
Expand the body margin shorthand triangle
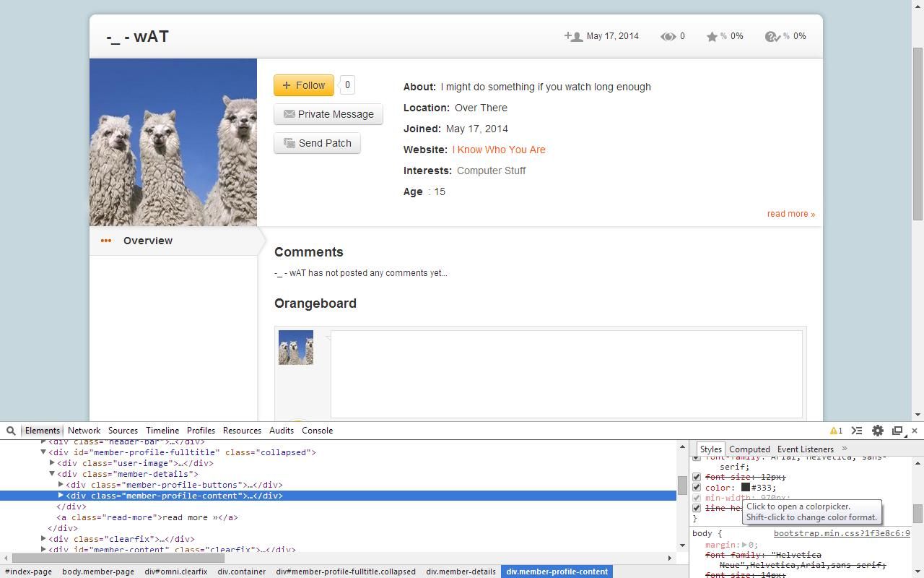(x=745, y=545)
